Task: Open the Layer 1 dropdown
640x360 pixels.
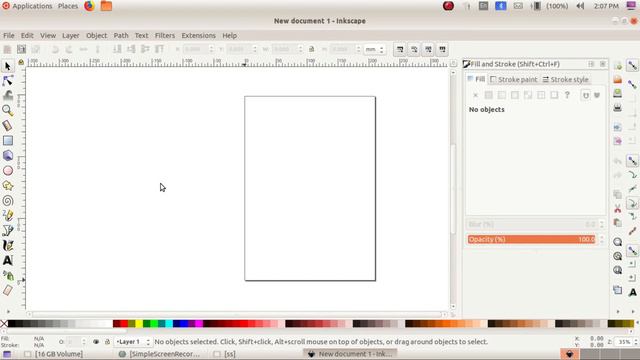Action: [133, 342]
